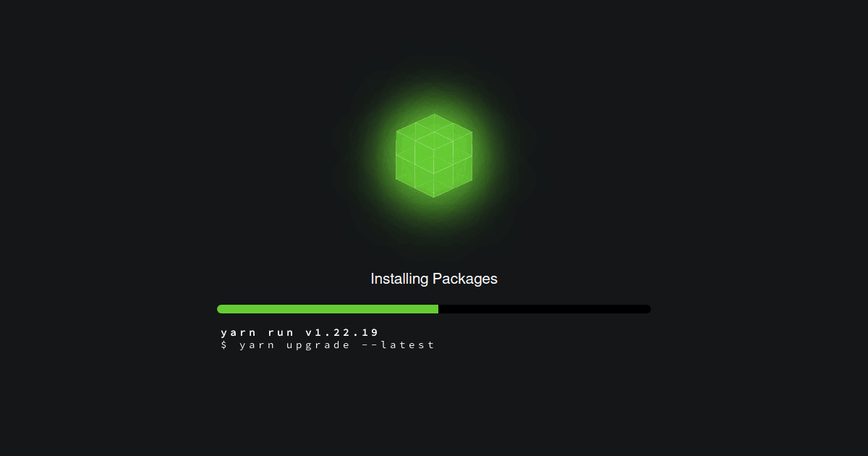Screen dimensions: 868x456
Task: Click the rounded black end of progress bar
Action: click(647, 309)
